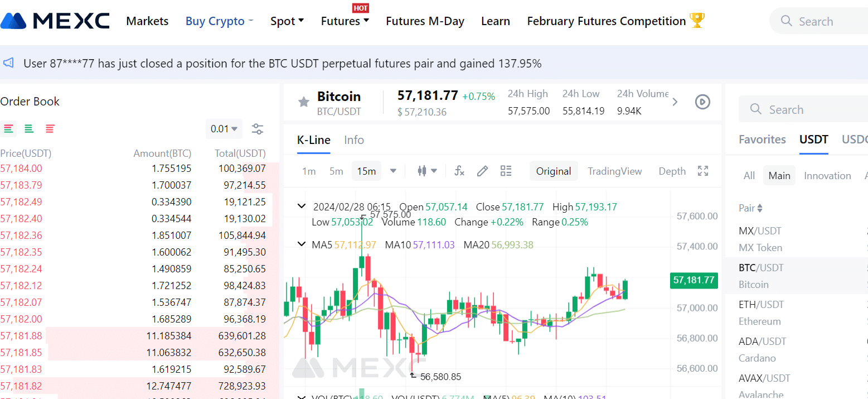Screen dimensions: 868x399
Task: Click the pair search field in sidebar
Action: [803, 109]
